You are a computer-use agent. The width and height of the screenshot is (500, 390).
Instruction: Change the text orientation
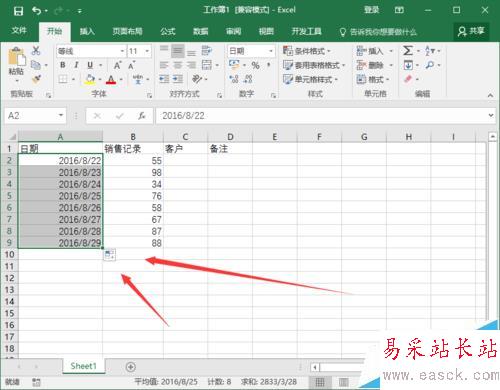click(x=197, y=79)
